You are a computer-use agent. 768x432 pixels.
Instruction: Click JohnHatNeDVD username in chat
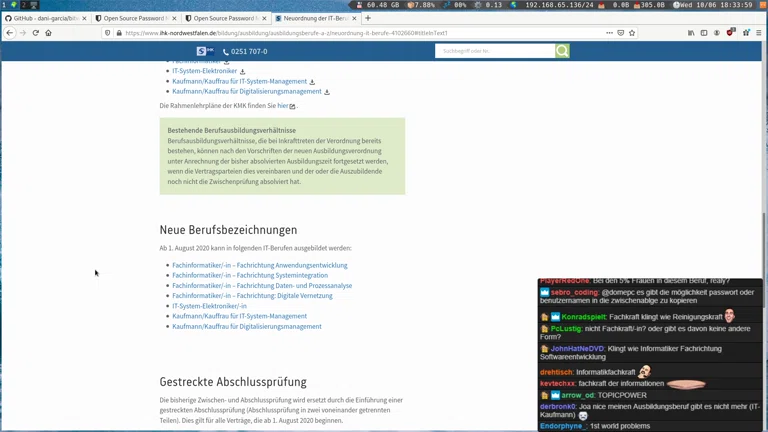[x=578, y=349]
